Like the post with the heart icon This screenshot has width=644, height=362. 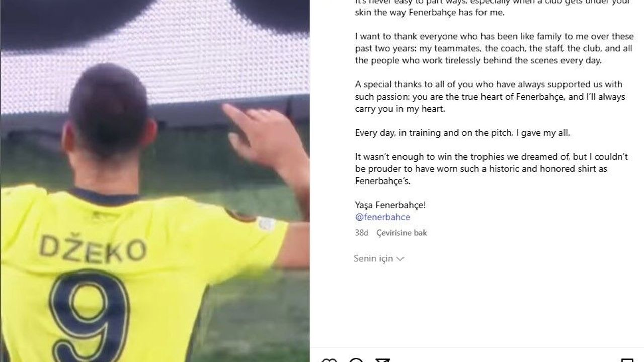[x=330, y=360]
